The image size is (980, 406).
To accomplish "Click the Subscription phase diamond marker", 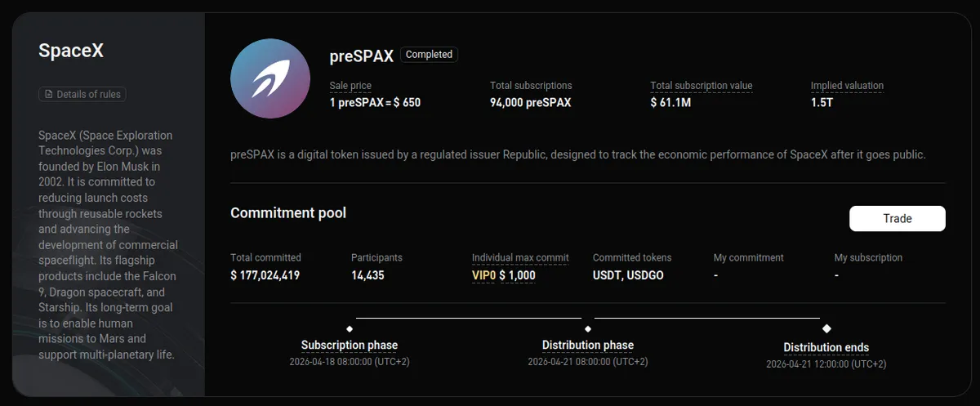I will coord(350,328).
